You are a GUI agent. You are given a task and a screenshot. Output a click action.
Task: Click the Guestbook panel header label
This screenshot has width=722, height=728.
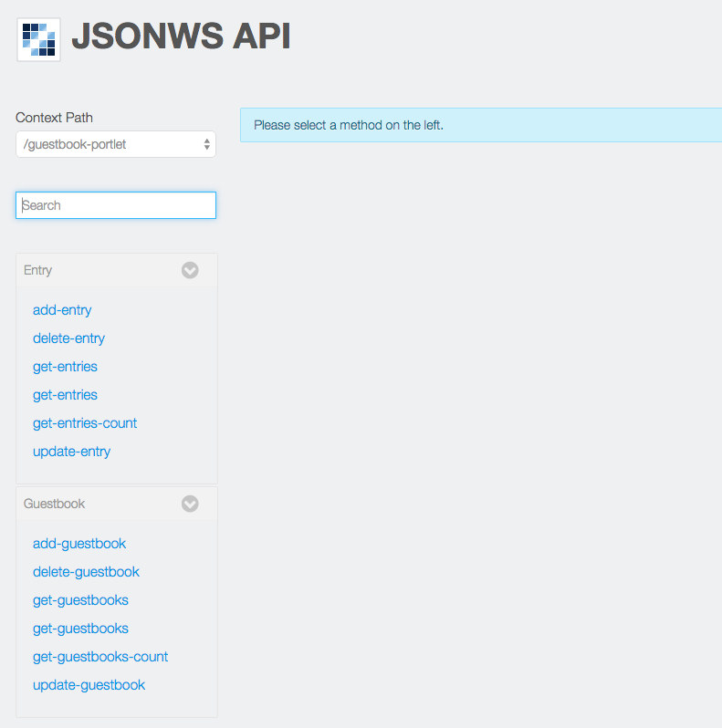[x=54, y=504]
